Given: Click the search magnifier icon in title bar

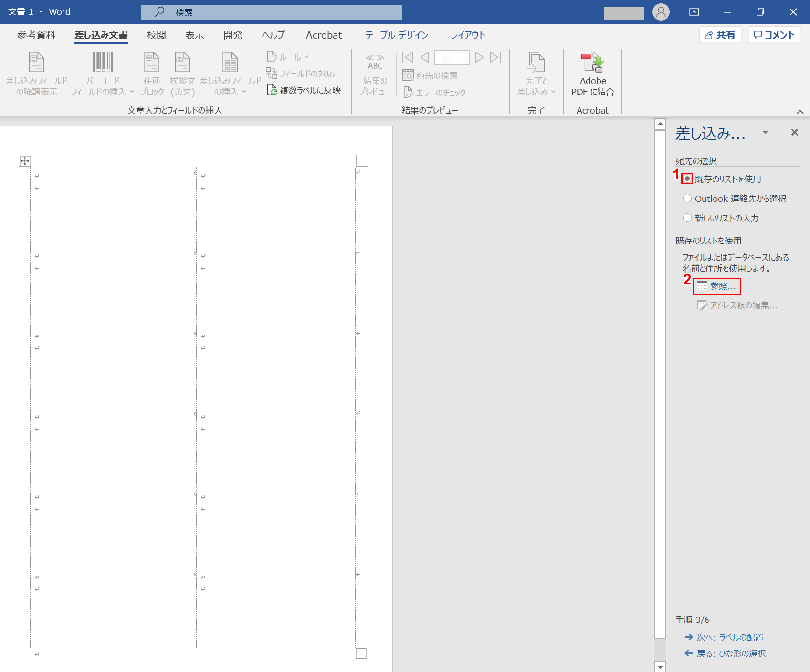Looking at the screenshot, I should pos(159,12).
